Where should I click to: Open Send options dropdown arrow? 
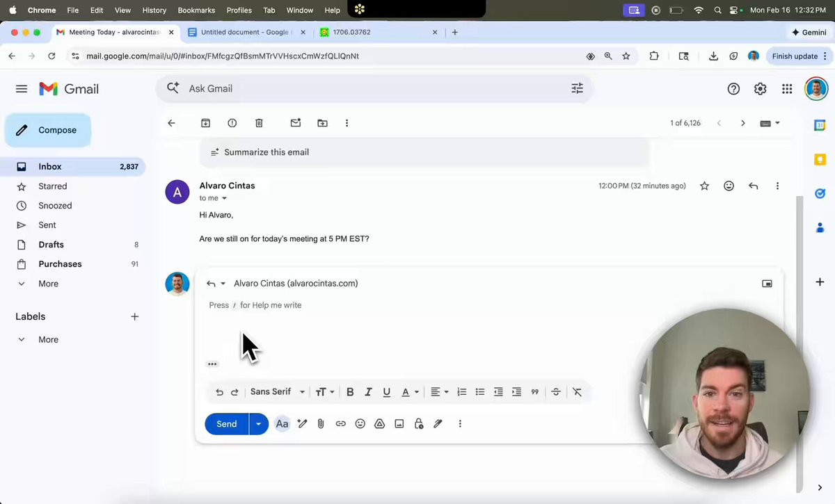click(258, 424)
